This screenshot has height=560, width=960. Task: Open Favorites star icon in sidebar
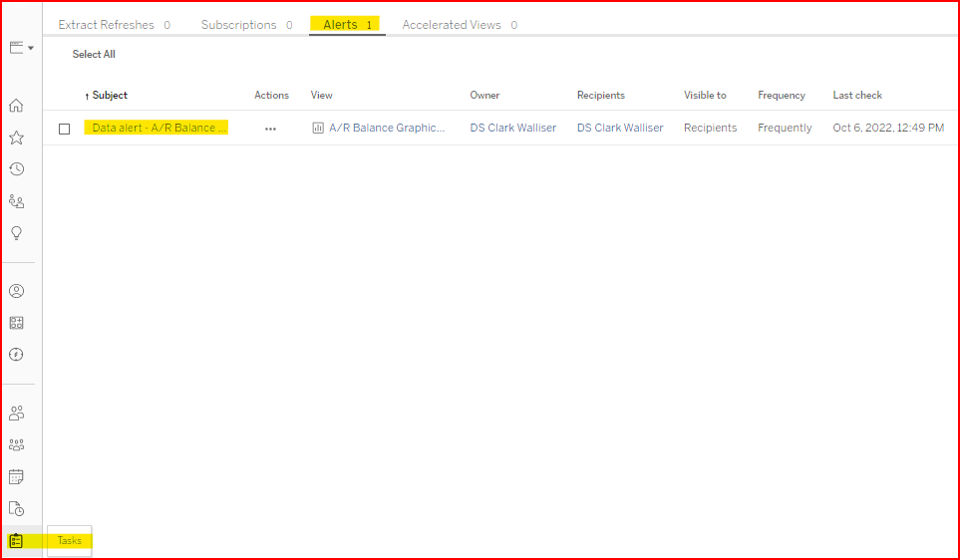16,138
